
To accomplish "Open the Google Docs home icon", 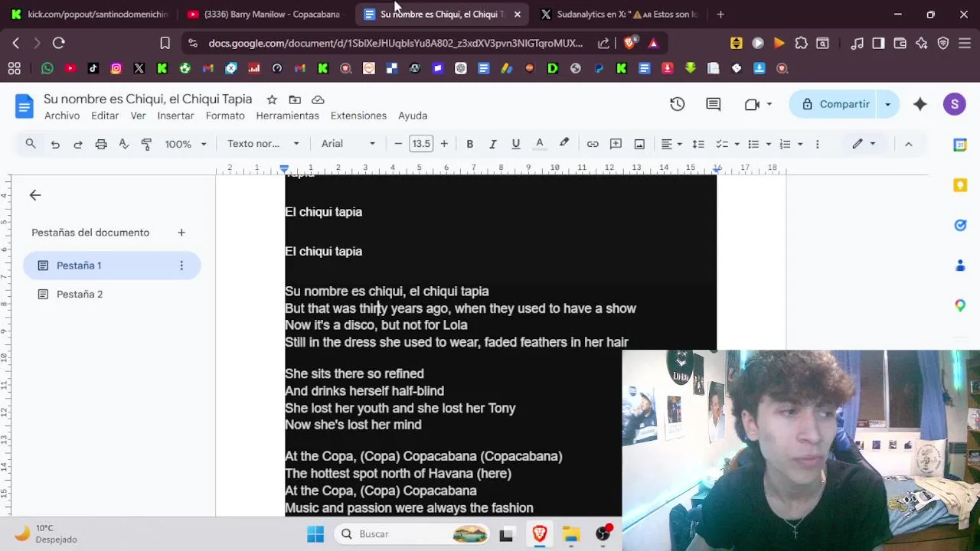I will click(24, 106).
